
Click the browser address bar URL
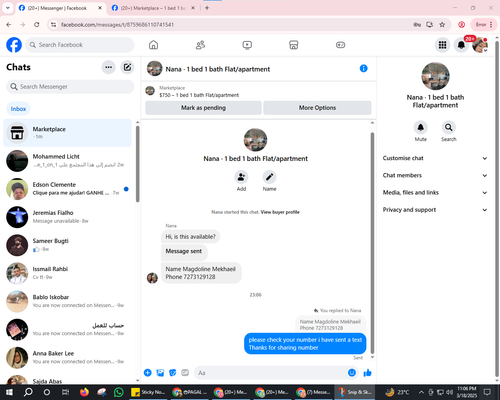[117, 24]
